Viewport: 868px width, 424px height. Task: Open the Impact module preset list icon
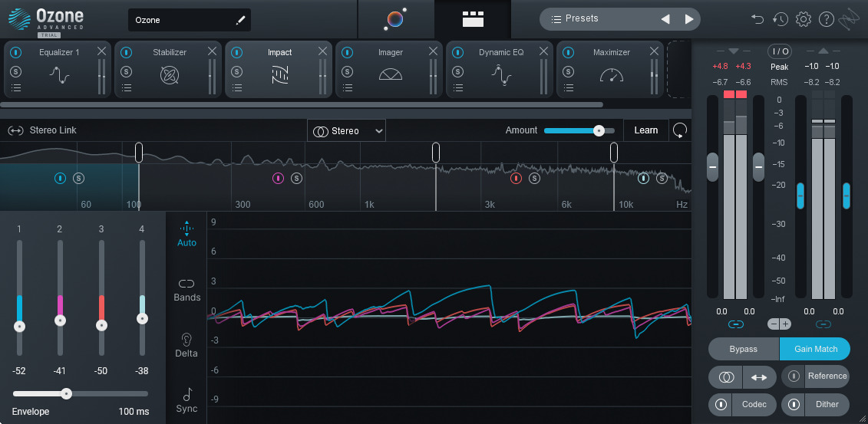[237, 88]
